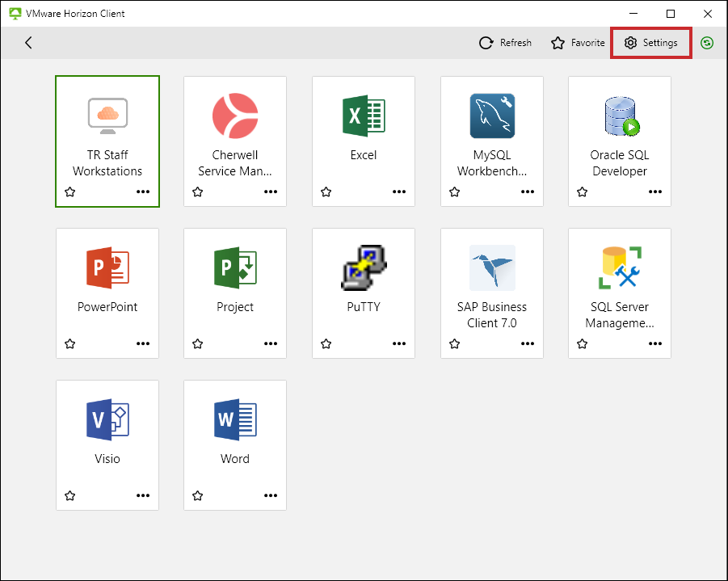Click the "SQL Server Manageme..." label
This screenshot has width=728, height=581.
[x=620, y=315]
